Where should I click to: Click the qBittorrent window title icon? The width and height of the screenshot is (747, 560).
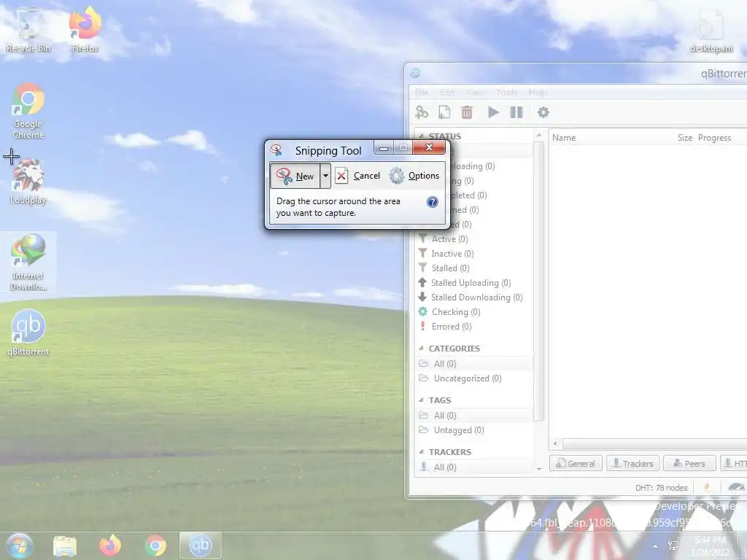click(x=415, y=73)
